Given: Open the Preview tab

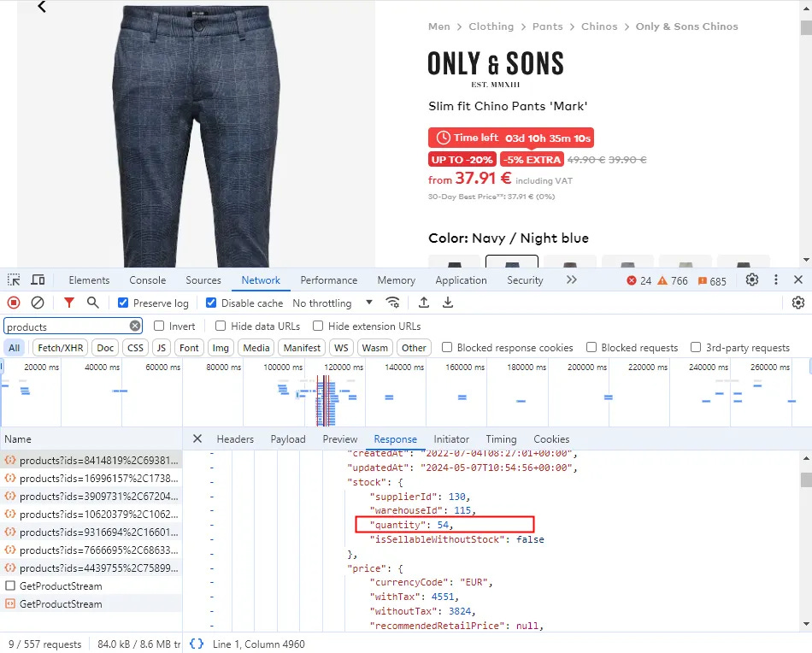Looking at the screenshot, I should pos(339,439).
